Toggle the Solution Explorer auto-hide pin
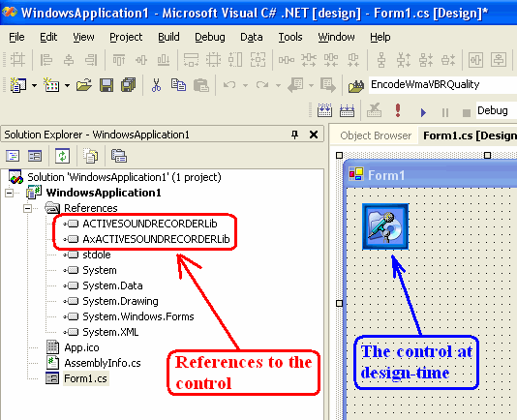This screenshot has height=420, width=517. point(294,135)
